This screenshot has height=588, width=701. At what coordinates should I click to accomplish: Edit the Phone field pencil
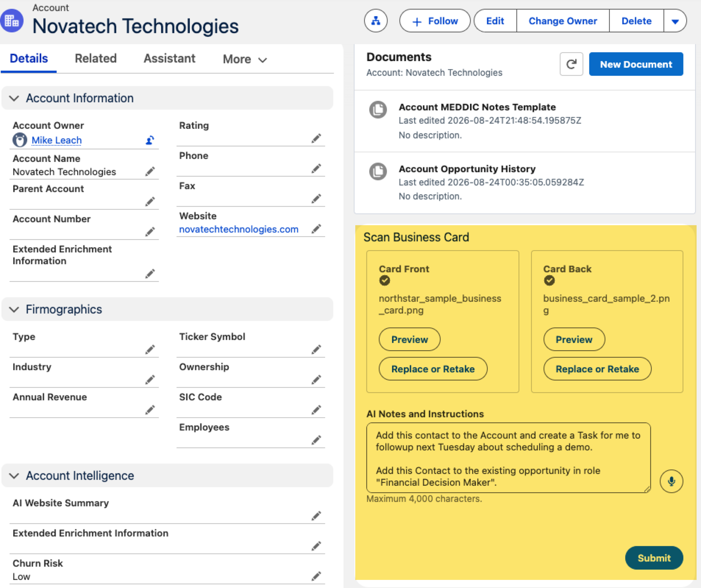(x=316, y=168)
